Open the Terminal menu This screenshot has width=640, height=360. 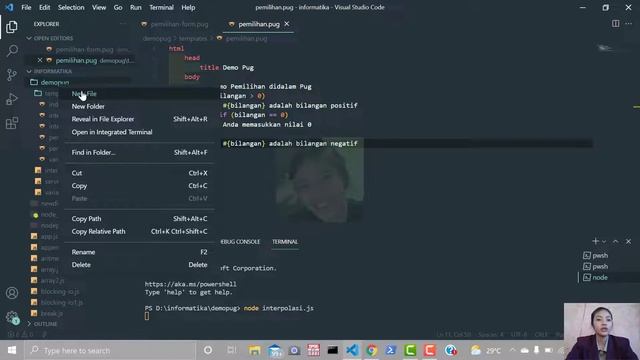point(161,7)
